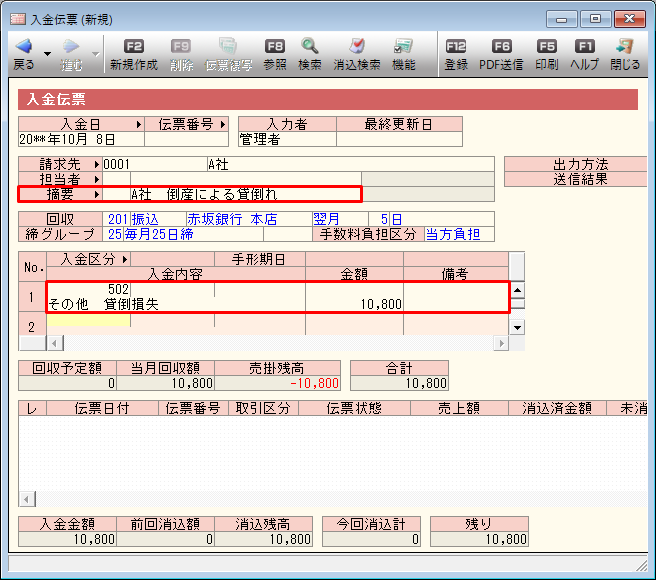Click detail grid horizontal scroll right arrow
The image size is (658, 580).
click(501, 343)
